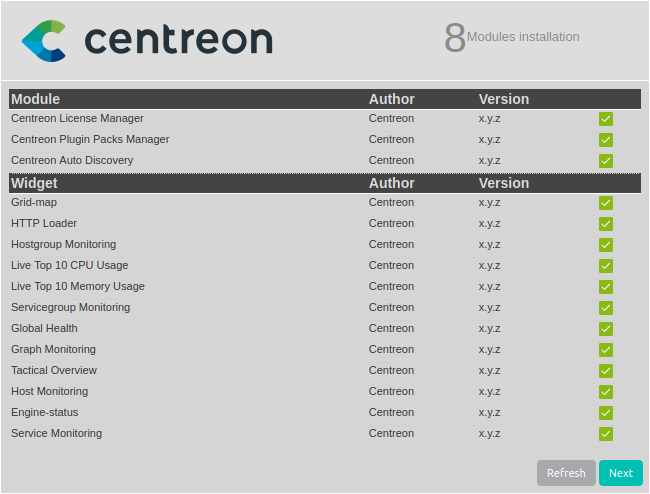Toggle the Servicegroup Monitoring checkbox

606,308
